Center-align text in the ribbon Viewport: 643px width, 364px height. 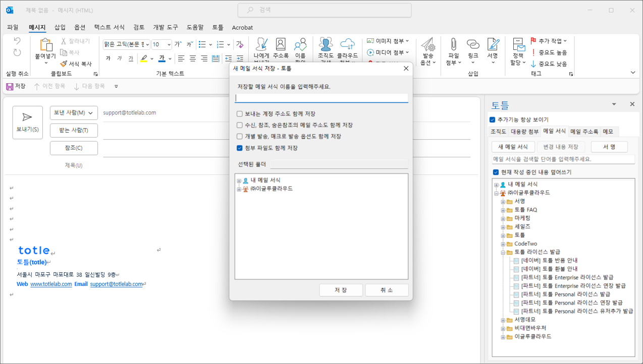[x=193, y=58]
